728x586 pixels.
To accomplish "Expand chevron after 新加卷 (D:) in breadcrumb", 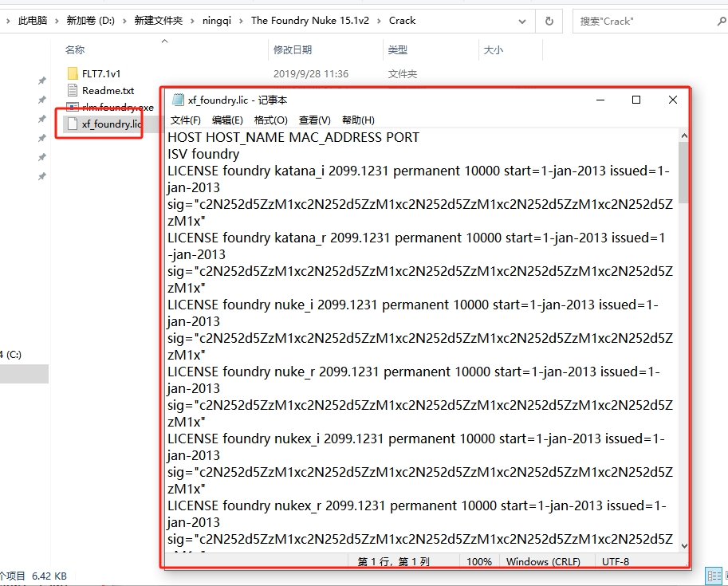I will tap(124, 21).
